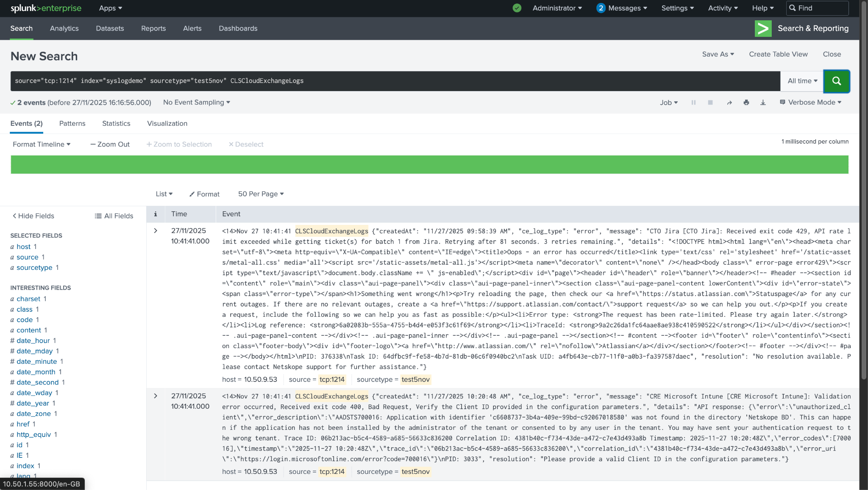Screen dimensions: 868x490
Task: Close the search view
Action: [x=832, y=54]
